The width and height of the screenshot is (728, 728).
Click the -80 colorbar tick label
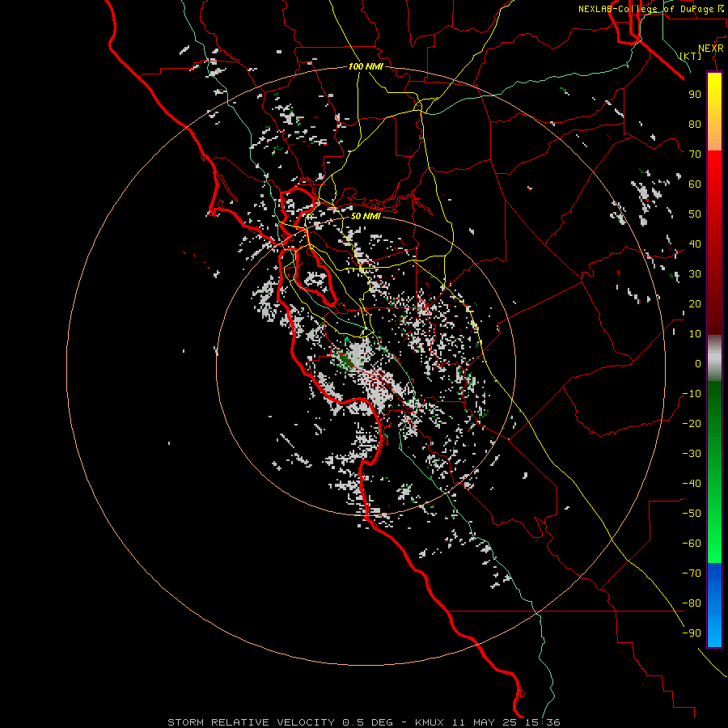point(692,603)
